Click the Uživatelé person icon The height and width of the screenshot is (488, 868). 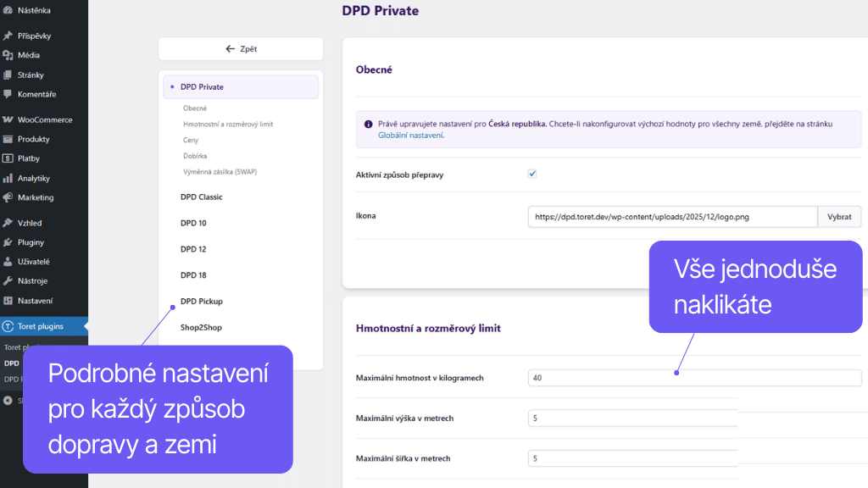click(8, 262)
